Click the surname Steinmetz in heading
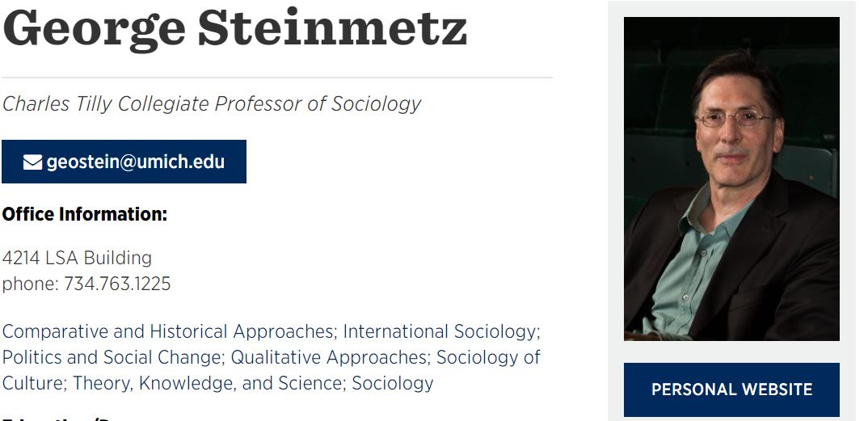The image size is (868, 421). [331, 27]
